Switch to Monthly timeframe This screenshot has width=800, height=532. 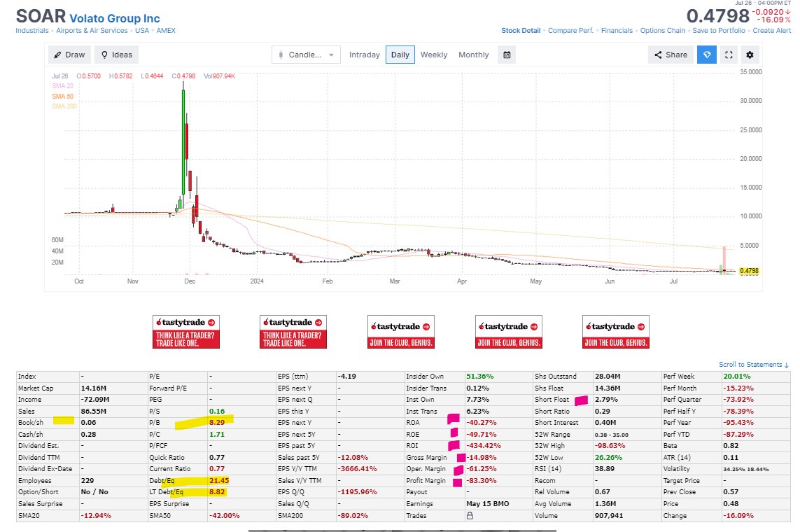[473, 55]
